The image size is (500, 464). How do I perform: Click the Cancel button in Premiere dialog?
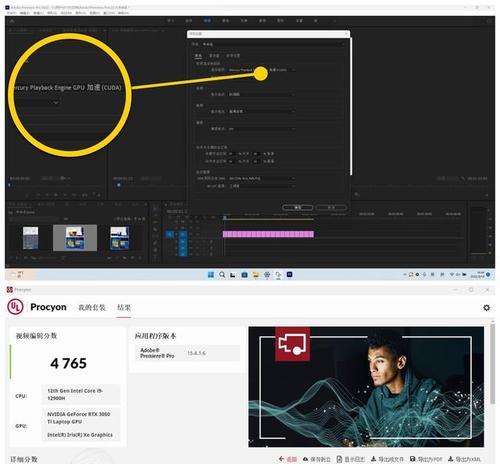[x=331, y=207]
